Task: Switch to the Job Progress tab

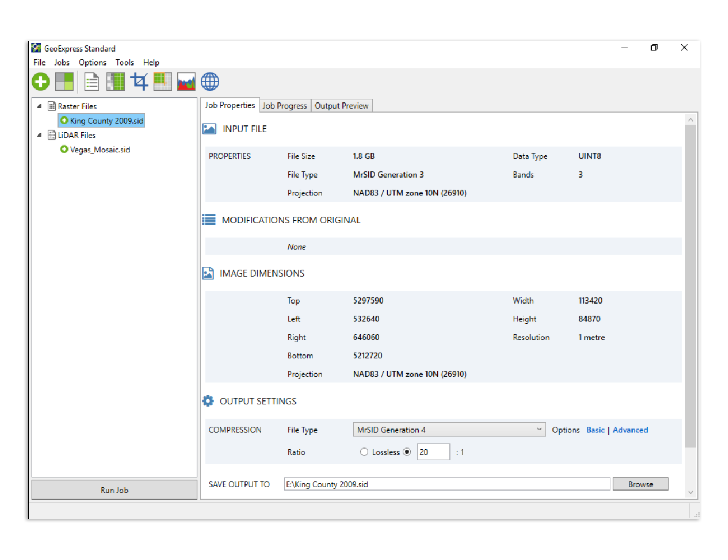Action: 284,106
